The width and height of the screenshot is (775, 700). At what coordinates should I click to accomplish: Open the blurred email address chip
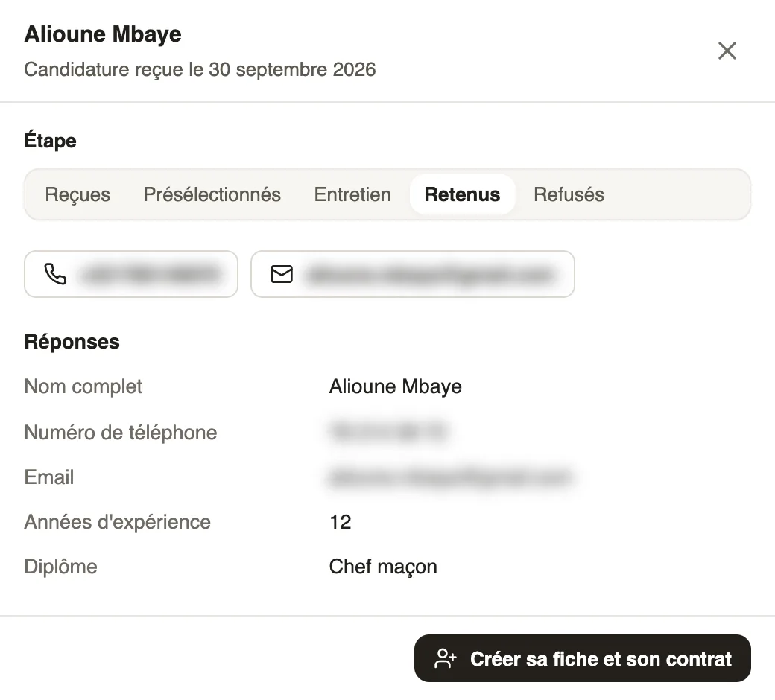pos(413,274)
